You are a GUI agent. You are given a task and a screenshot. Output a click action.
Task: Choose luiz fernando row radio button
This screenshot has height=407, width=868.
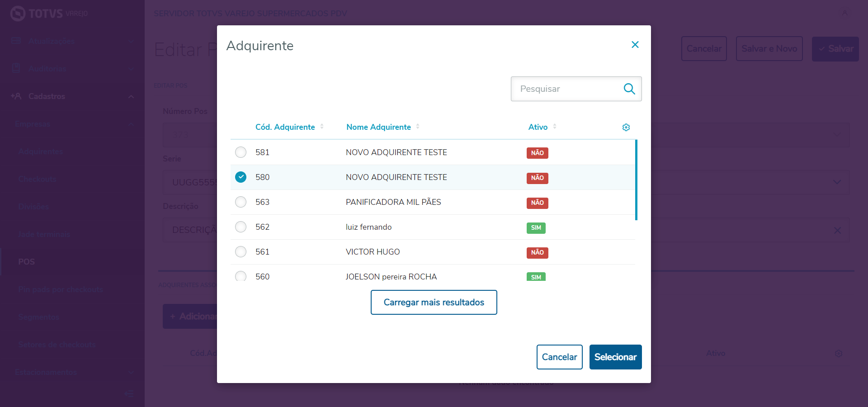[241, 227]
